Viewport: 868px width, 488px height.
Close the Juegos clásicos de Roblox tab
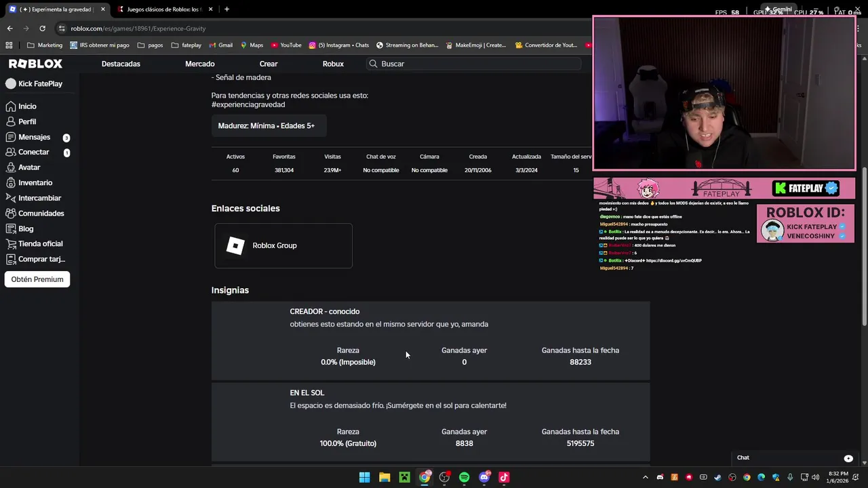210,9
